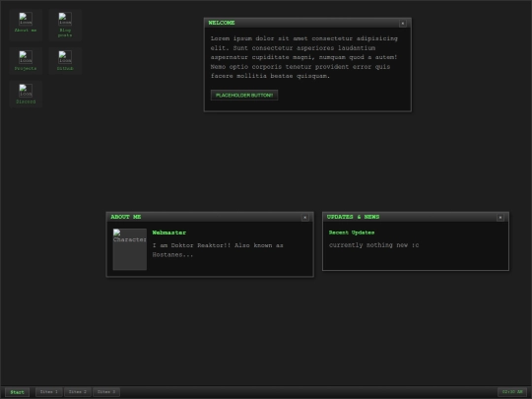Select taskbar Item 2
Screen dimensions: 532x399
(78, 392)
